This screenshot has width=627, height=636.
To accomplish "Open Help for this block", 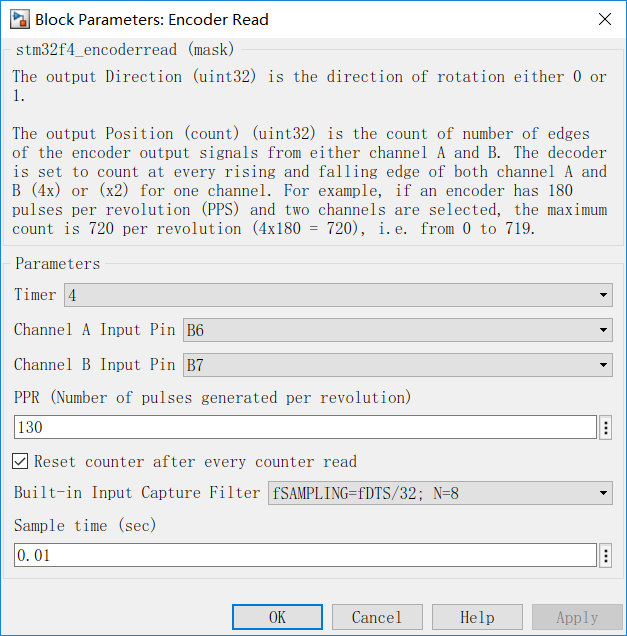I will click(477, 617).
